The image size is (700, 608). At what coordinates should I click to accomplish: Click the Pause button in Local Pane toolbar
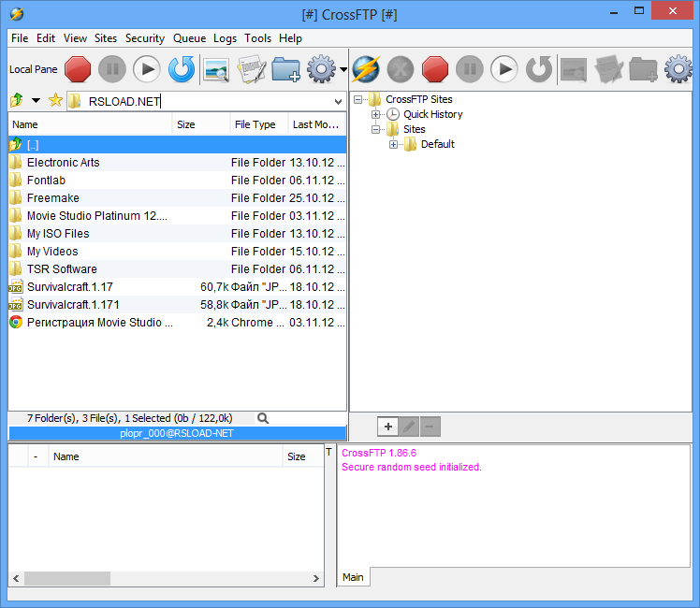pos(112,69)
